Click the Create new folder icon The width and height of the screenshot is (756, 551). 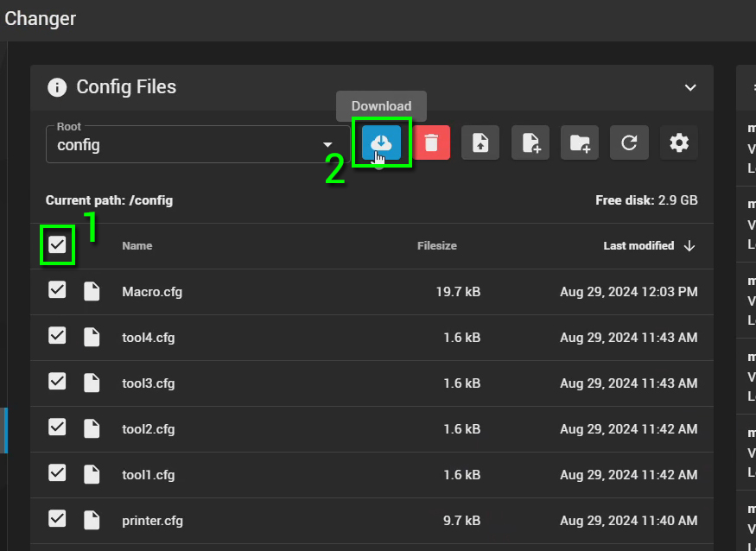coord(580,143)
